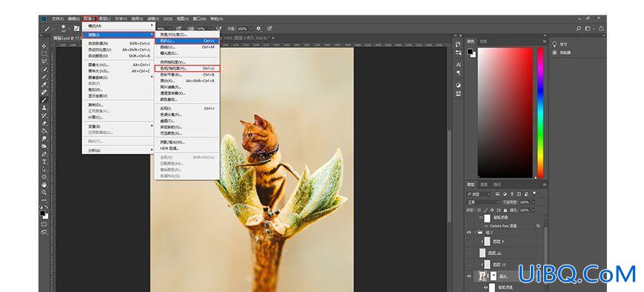Select the History Brush tool
The height and width of the screenshot is (292, 644).
(x=44, y=116)
